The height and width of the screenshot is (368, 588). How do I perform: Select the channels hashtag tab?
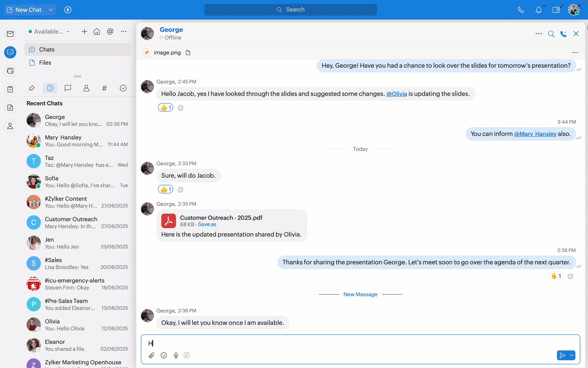(x=104, y=88)
